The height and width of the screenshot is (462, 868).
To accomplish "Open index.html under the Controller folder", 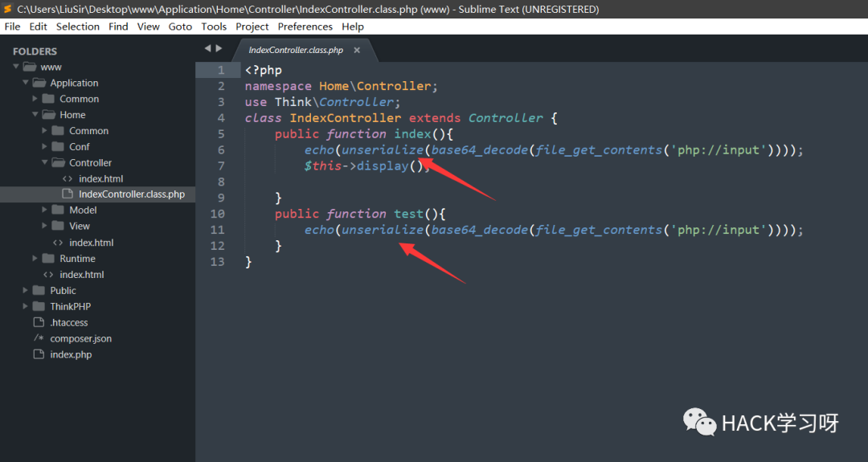I will tap(100, 178).
